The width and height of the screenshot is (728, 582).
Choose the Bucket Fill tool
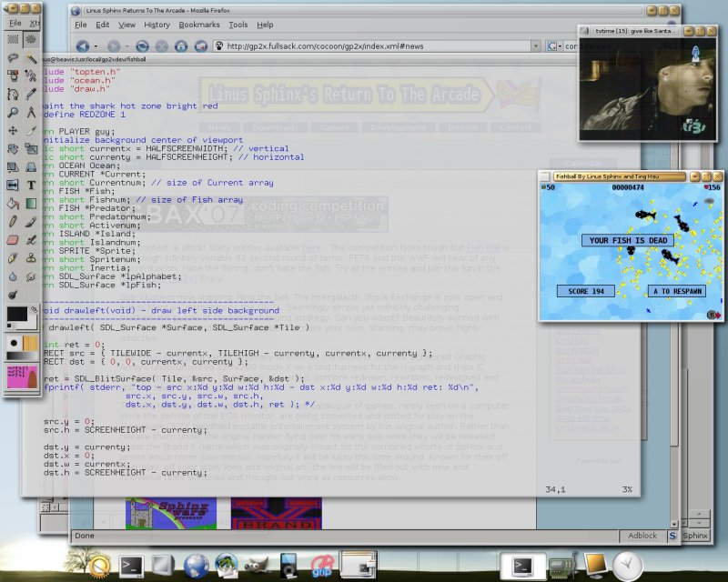click(13, 204)
